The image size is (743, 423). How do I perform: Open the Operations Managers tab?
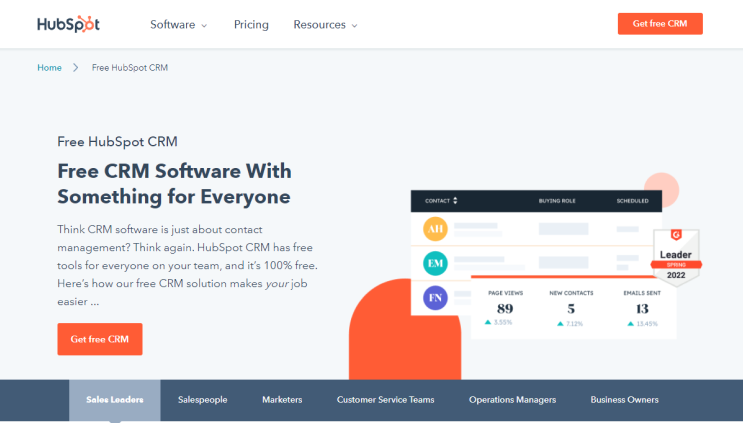point(512,400)
